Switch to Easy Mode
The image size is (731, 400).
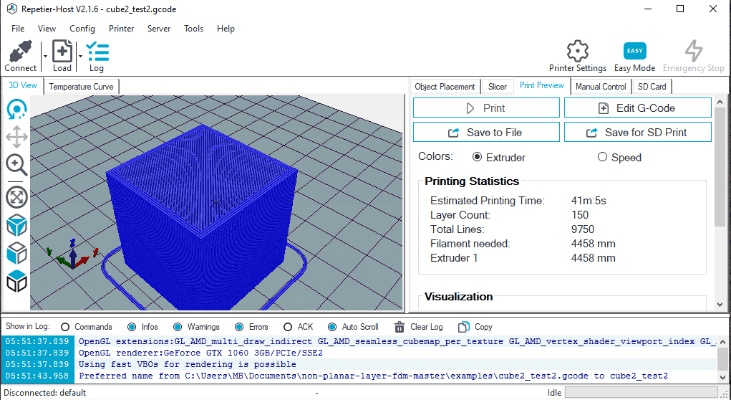634,54
